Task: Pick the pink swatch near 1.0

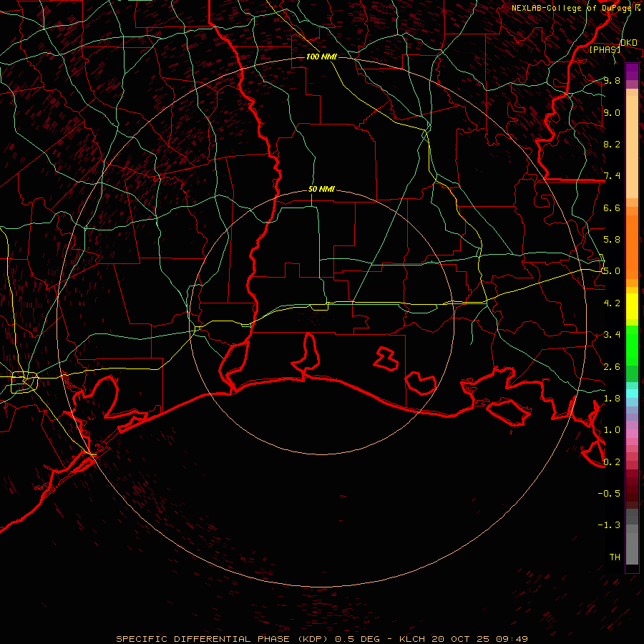Action: point(632,434)
